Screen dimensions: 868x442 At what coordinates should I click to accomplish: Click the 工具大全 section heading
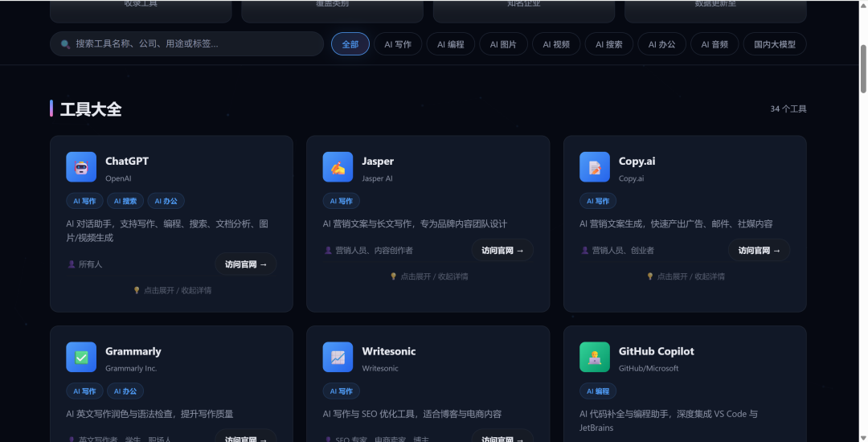click(x=91, y=109)
